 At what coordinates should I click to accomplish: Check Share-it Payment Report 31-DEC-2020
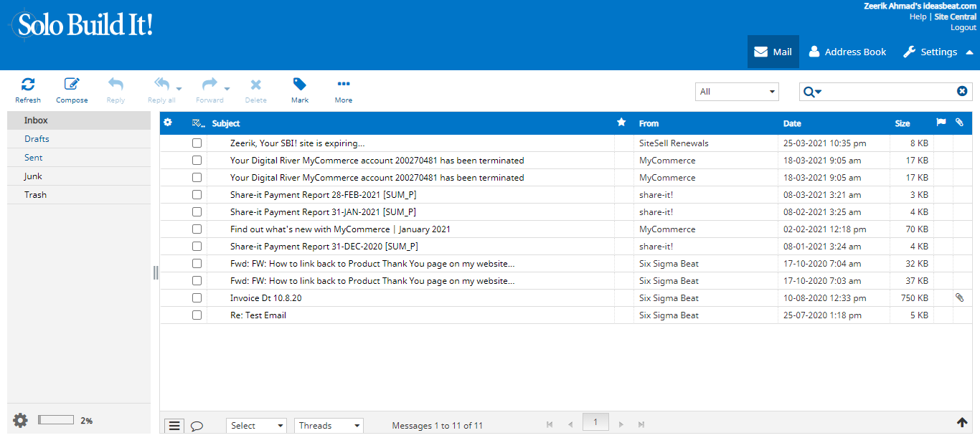(x=197, y=247)
